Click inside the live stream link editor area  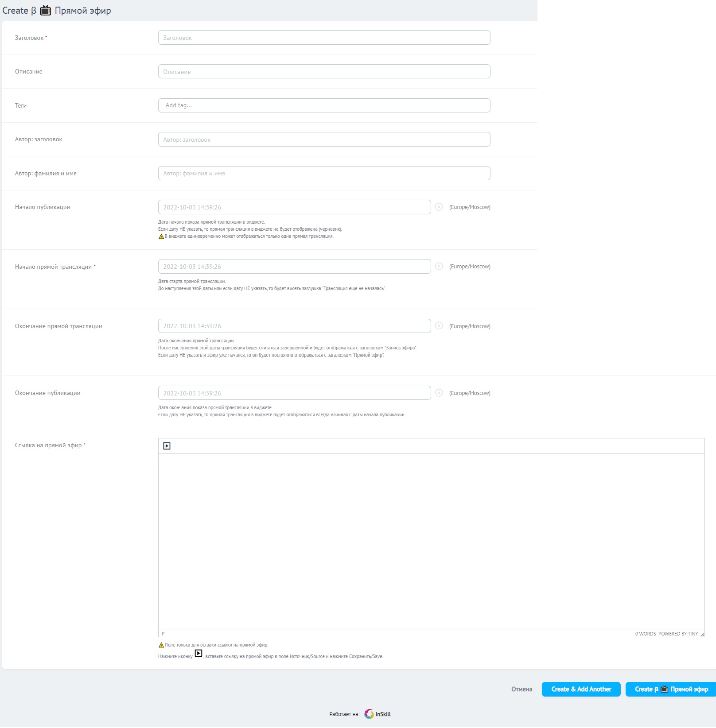(x=431, y=541)
